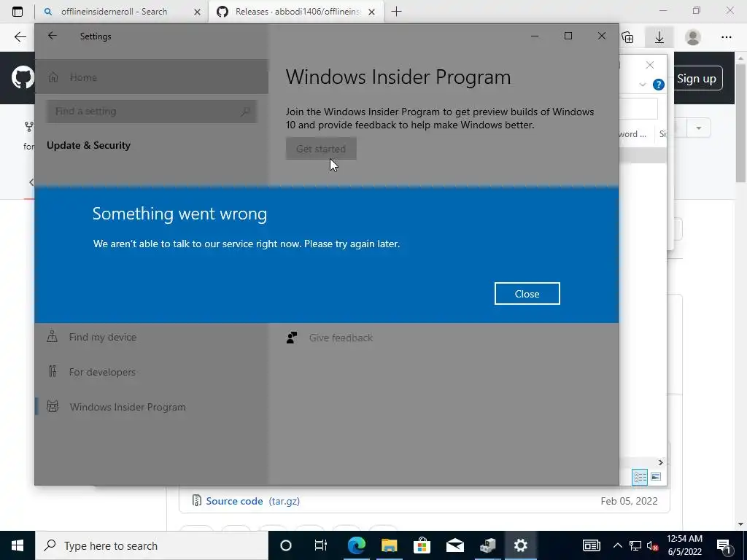Click muted volume tray icon
Image resolution: width=747 pixels, height=560 pixels.
(x=653, y=545)
